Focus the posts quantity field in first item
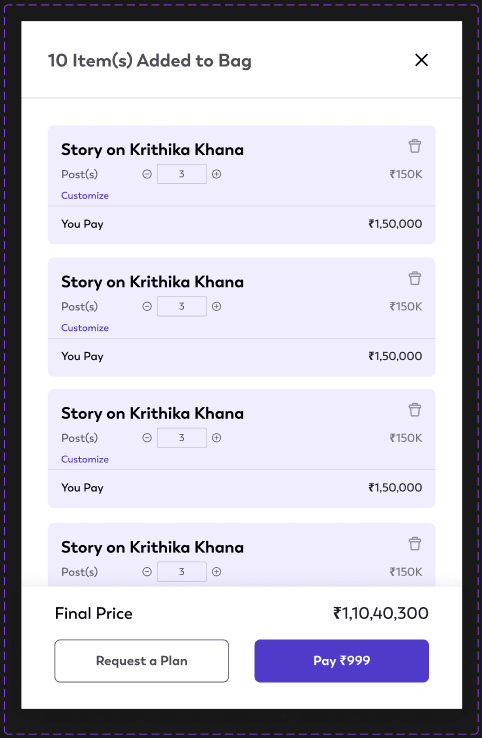482x738 pixels. [x=182, y=174]
